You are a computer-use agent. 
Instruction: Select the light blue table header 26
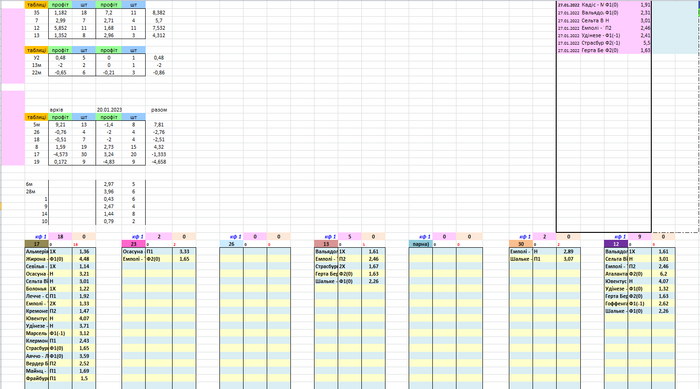click(x=231, y=244)
